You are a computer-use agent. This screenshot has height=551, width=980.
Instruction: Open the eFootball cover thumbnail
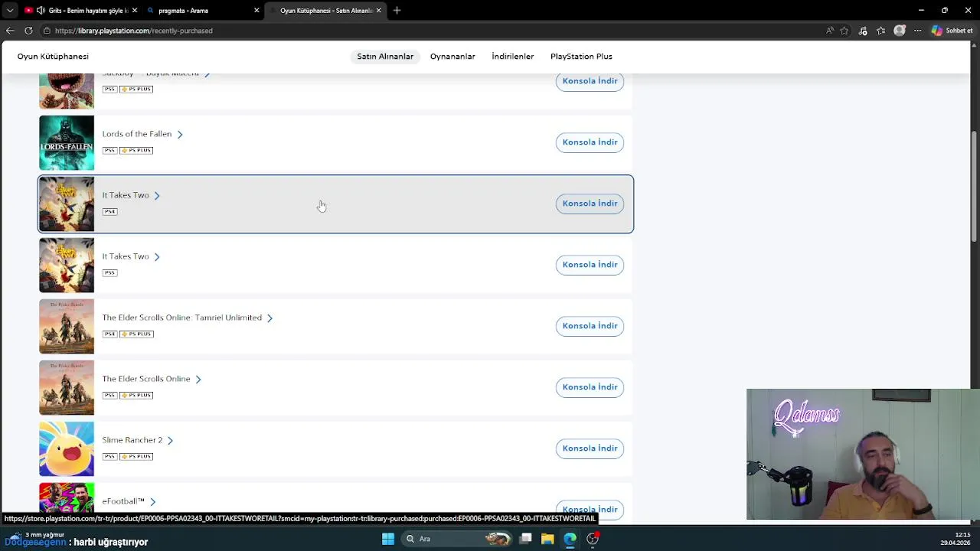[x=67, y=497]
